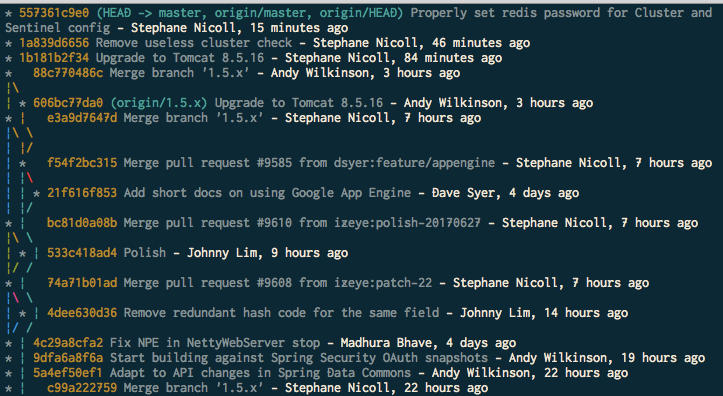The image size is (723, 396).
Task: Click '19 hours ago' timestamp
Action: [x=663, y=358]
